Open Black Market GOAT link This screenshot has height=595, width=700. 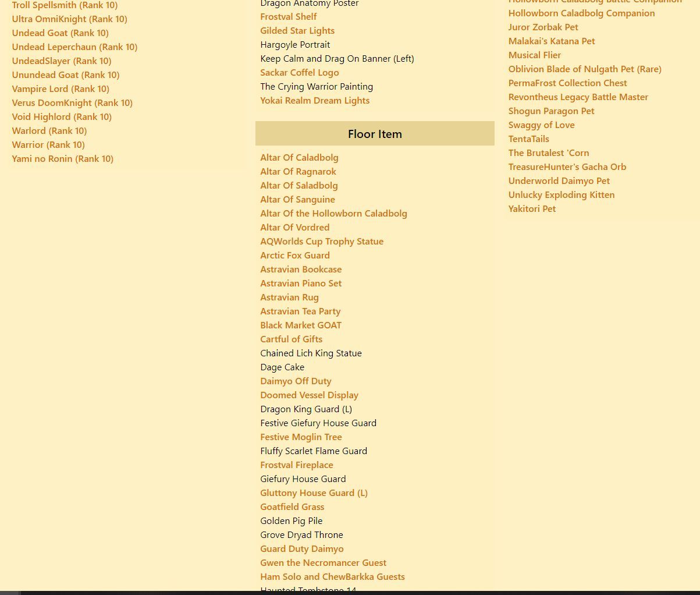[x=301, y=325]
